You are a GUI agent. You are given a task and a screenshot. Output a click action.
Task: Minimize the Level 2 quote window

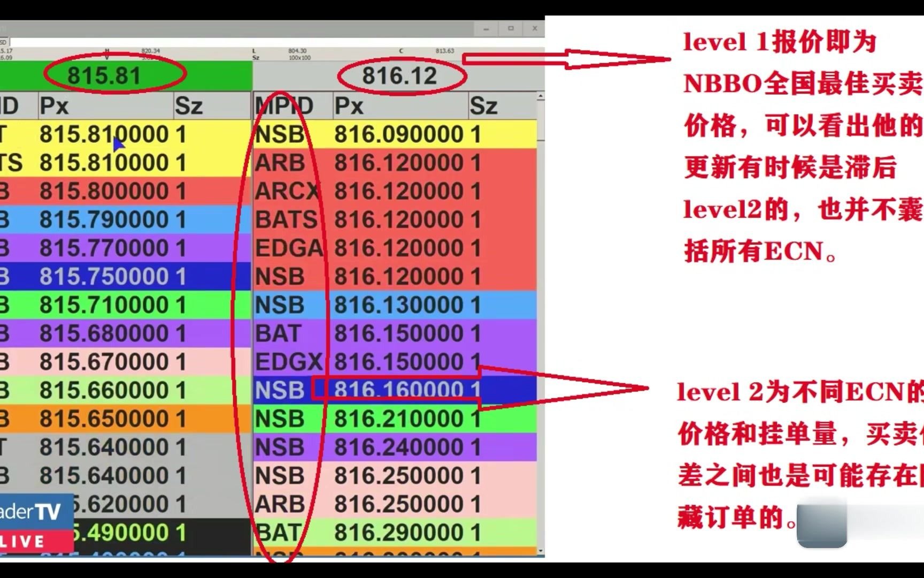point(486,29)
